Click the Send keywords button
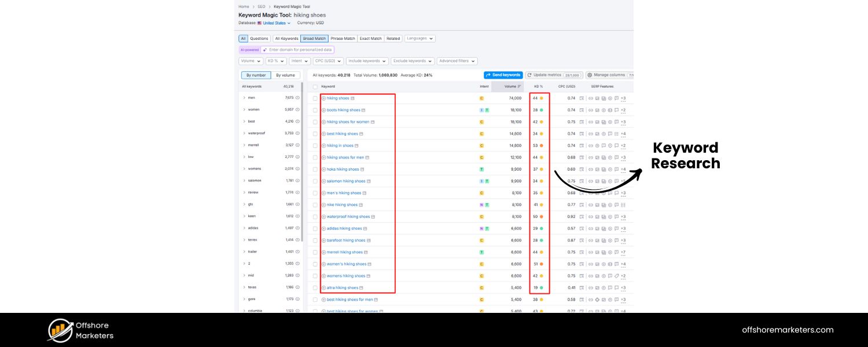868x347 pixels. pos(503,75)
